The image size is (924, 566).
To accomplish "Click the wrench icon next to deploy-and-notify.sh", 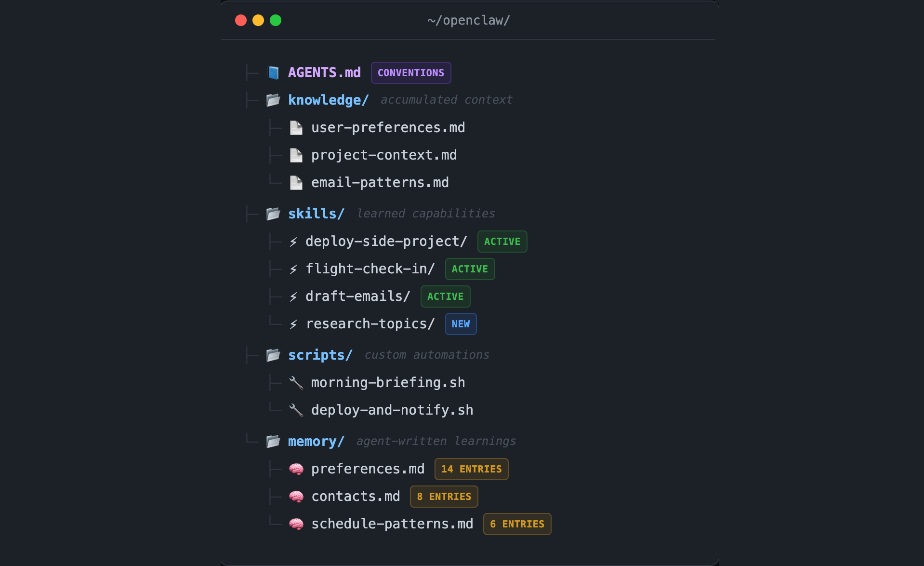I will pos(296,410).
